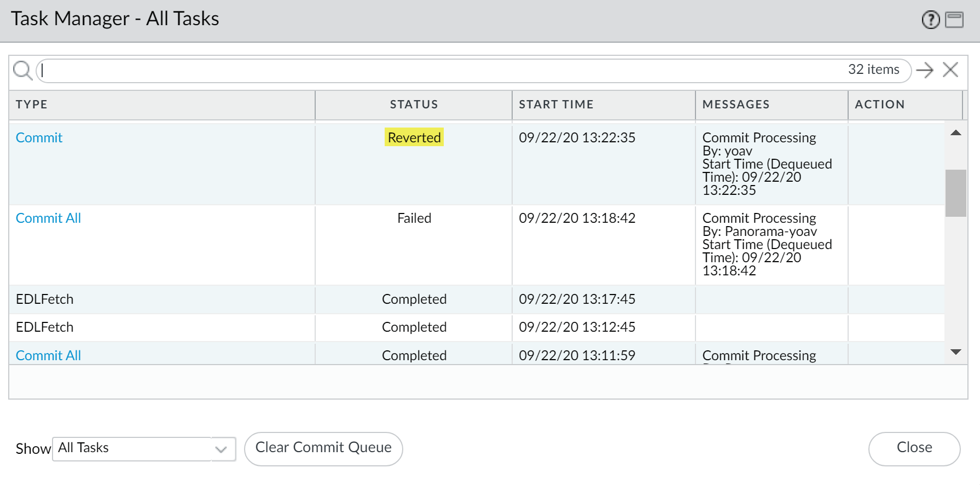Image resolution: width=980 pixels, height=485 pixels.
Task: Sort by the Type column header
Action: tap(32, 105)
